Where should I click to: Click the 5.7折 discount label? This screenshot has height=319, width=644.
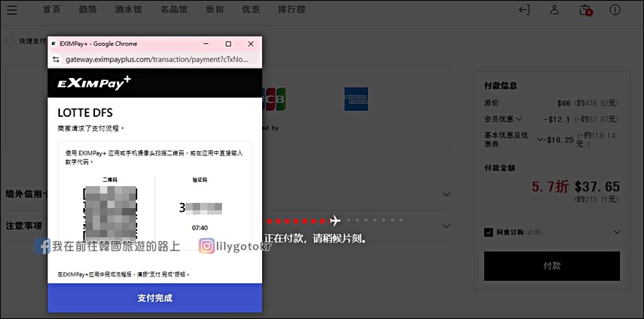(x=551, y=187)
